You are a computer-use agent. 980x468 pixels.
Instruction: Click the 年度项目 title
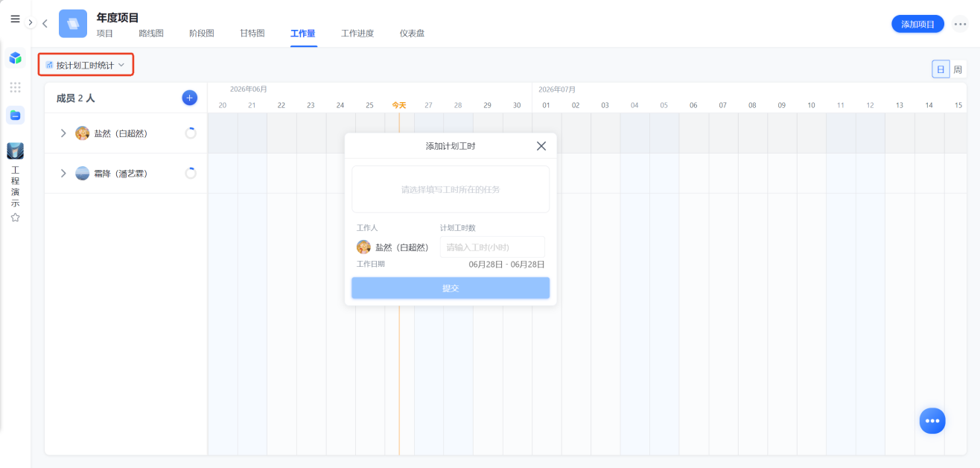[x=118, y=17]
